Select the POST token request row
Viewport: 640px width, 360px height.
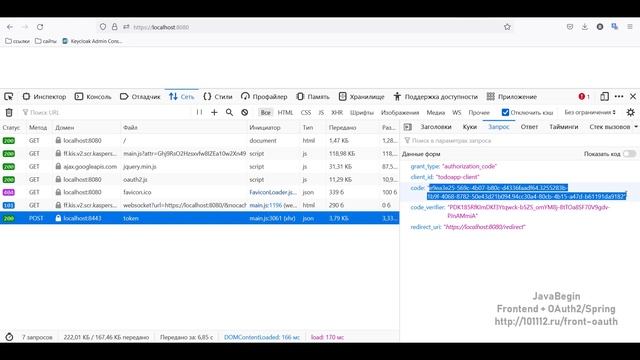(200, 218)
